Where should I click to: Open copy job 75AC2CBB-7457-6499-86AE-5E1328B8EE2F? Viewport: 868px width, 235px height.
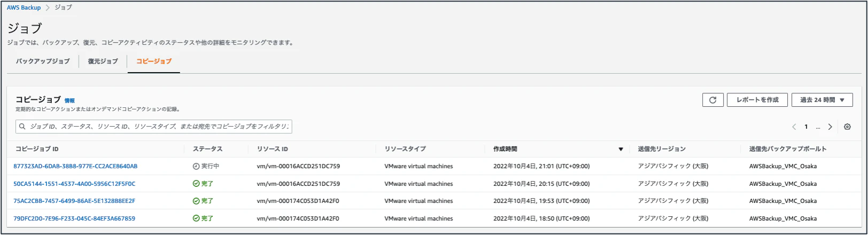[74, 201]
